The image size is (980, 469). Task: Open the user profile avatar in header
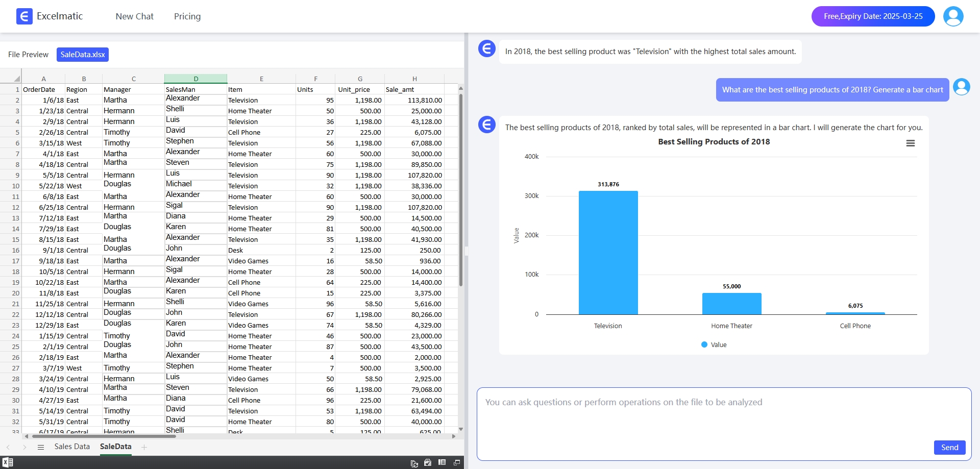point(953,16)
